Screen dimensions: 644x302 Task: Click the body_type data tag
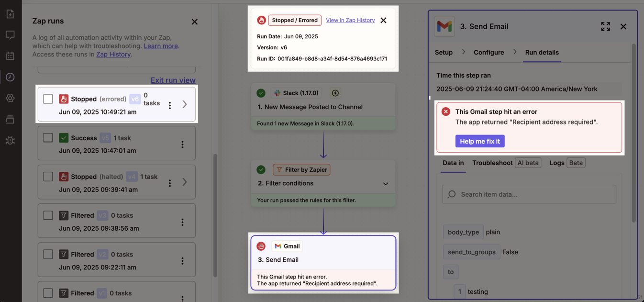point(463,232)
